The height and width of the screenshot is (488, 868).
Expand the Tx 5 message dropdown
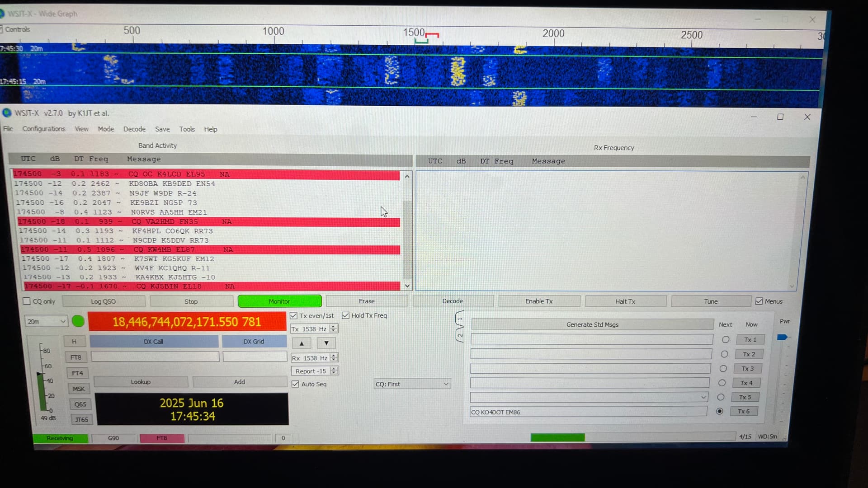tap(703, 397)
